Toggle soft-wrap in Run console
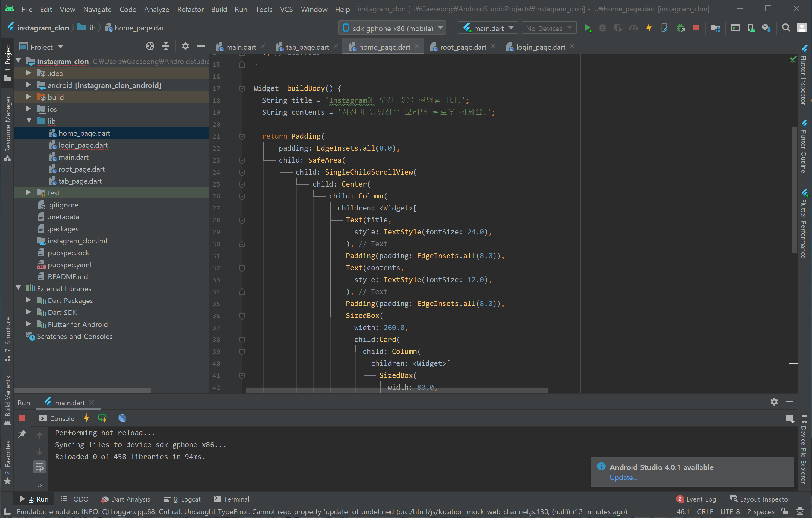812x518 pixels. 39,467
